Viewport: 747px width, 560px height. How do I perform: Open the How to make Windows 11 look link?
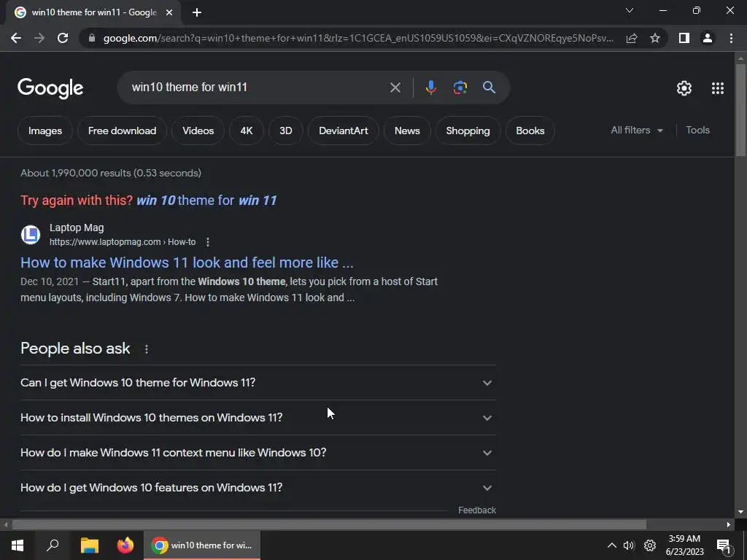point(187,262)
